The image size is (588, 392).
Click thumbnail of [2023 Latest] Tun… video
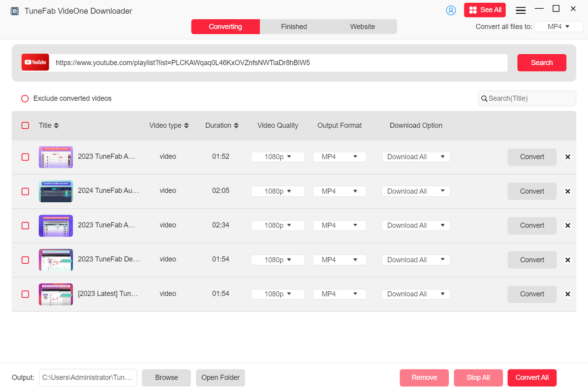point(56,294)
